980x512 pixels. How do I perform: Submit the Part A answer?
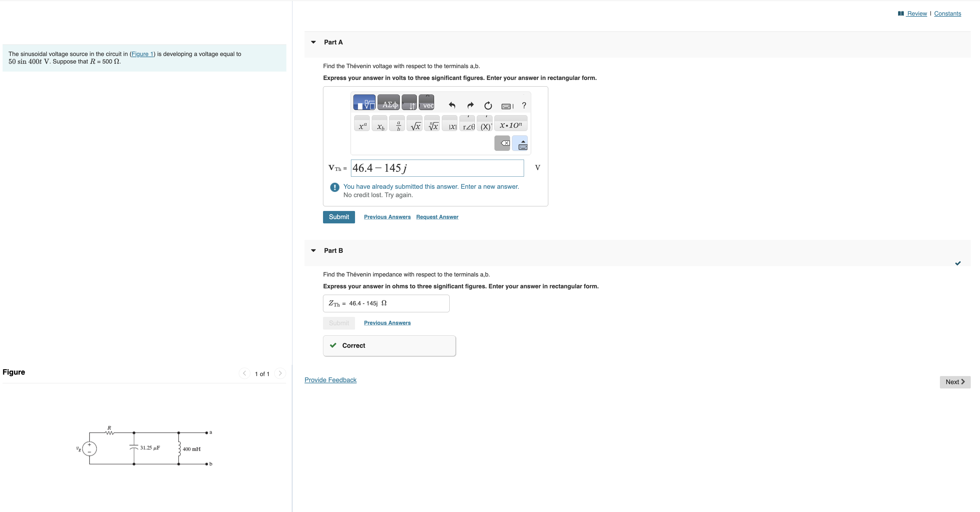coord(339,217)
